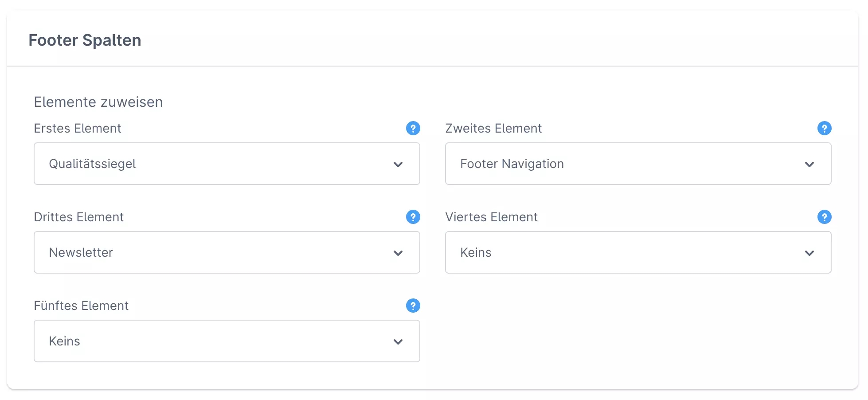This screenshot has width=868, height=400.
Task: Show help tooltip for Zweites Element
Action: [x=824, y=128]
